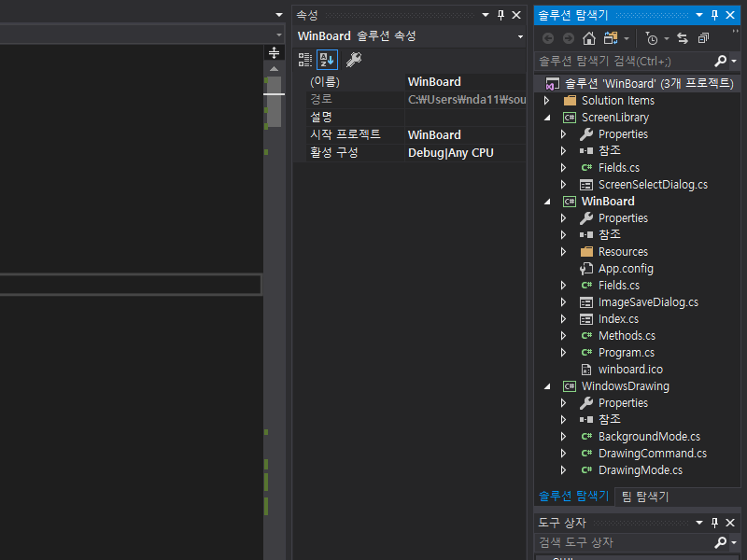This screenshot has width=747, height=560.
Task: Select ImageSaveDialog.cs in the solution tree
Action: (x=648, y=302)
